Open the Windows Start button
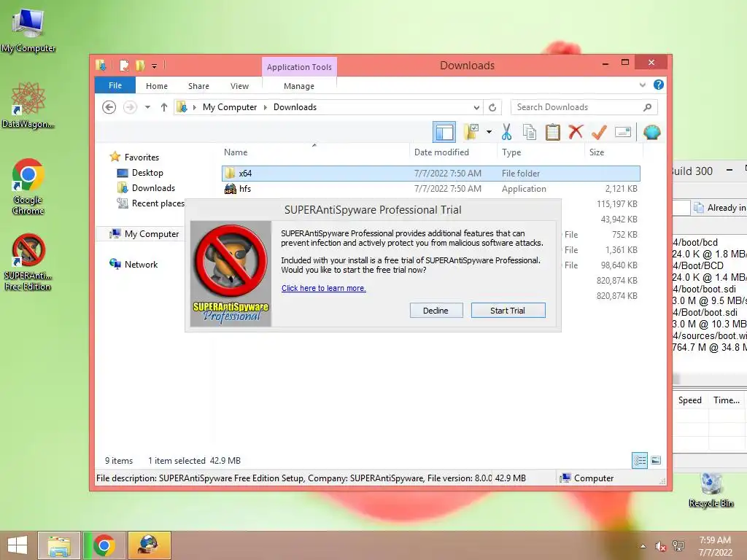 pyautogui.click(x=18, y=545)
